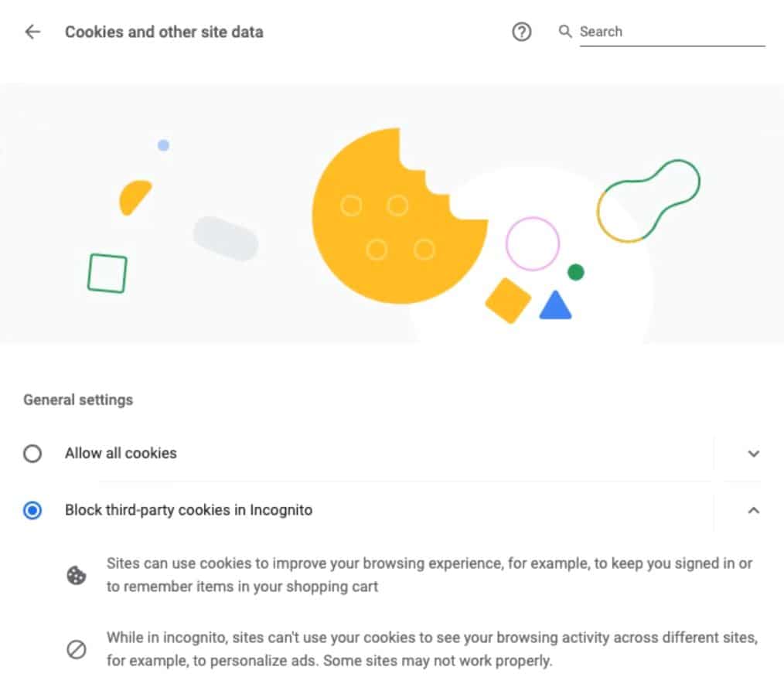The width and height of the screenshot is (784, 694).
Task: Click the cookie icon next to browsing description
Action: tap(76, 574)
